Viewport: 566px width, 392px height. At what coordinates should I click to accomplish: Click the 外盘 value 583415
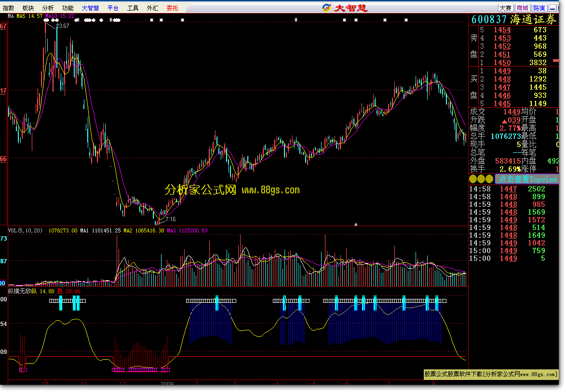[508, 161]
